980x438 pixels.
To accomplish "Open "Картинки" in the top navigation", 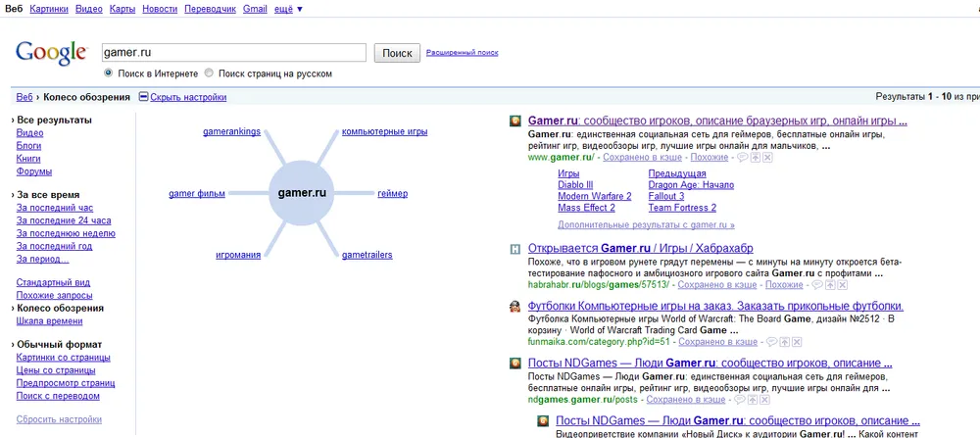I will [x=49, y=9].
